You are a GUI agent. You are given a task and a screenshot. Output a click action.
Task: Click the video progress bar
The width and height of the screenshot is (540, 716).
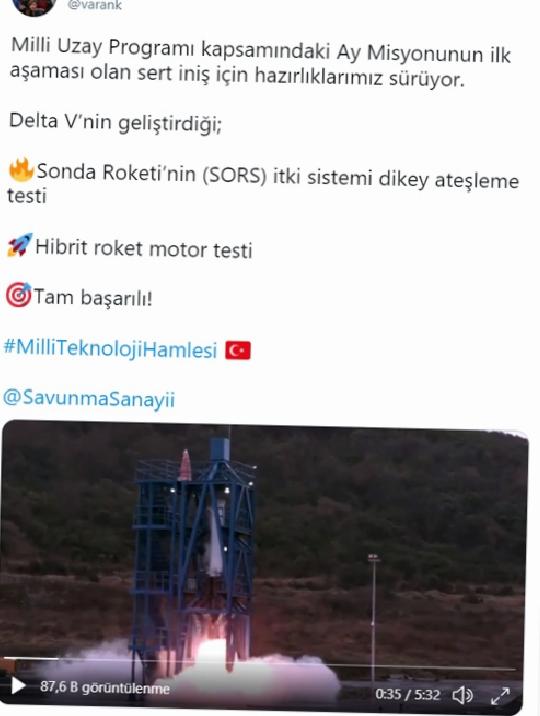click(x=259, y=662)
